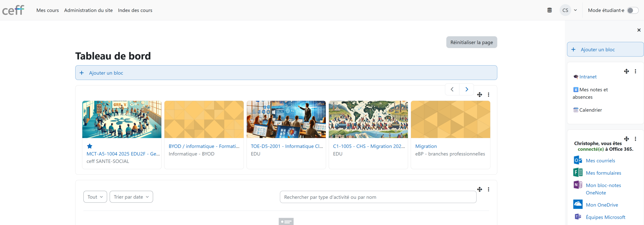
Task: Focus the Rechercher par type d'activité search field
Action: click(x=378, y=197)
